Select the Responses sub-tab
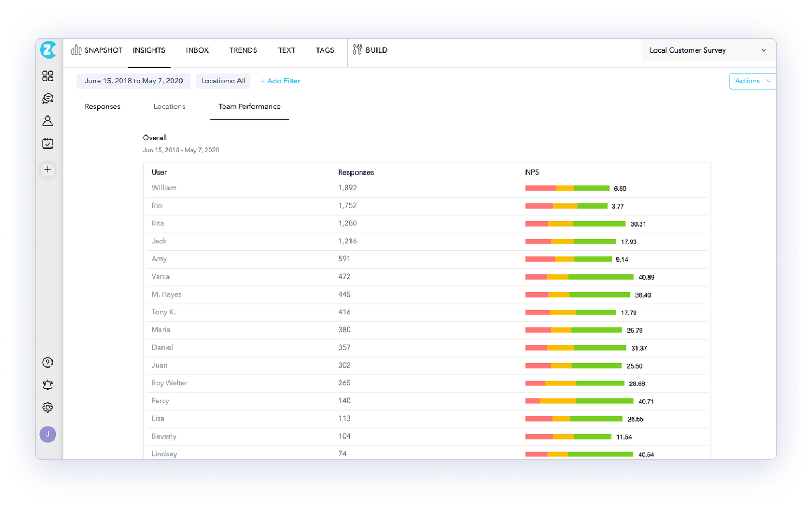 tap(102, 106)
